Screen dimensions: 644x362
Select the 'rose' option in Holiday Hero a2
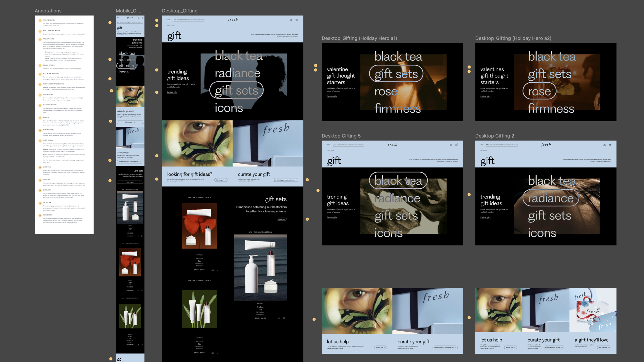[539, 91]
